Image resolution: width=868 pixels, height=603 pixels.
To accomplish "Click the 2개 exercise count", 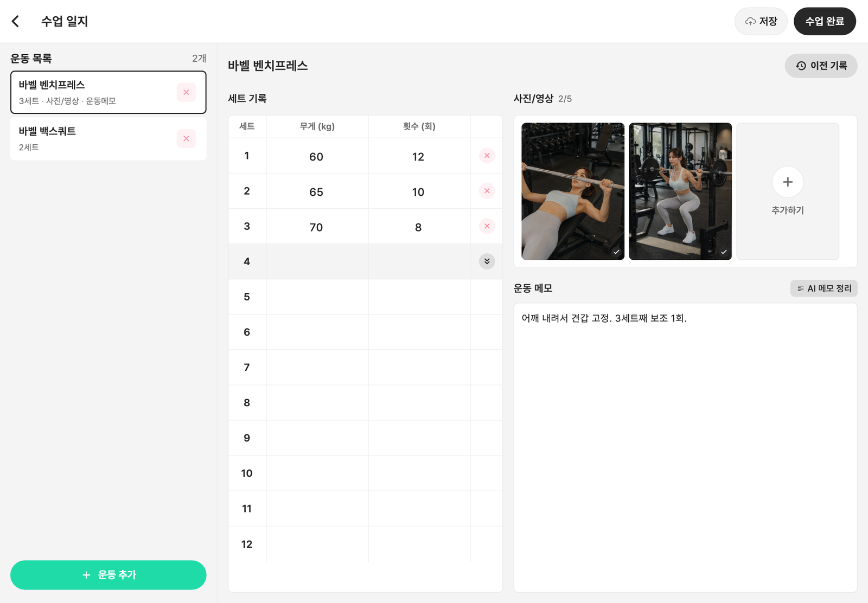I will coord(199,58).
